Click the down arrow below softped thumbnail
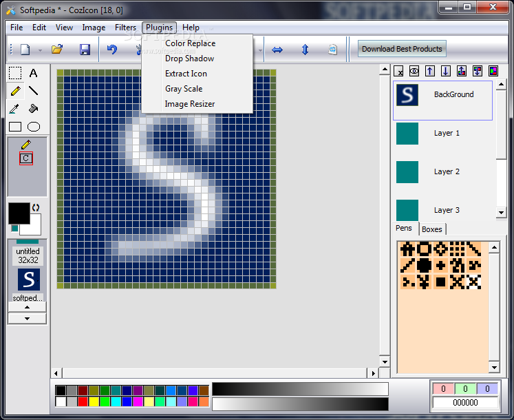514x420 pixels. [28, 319]
